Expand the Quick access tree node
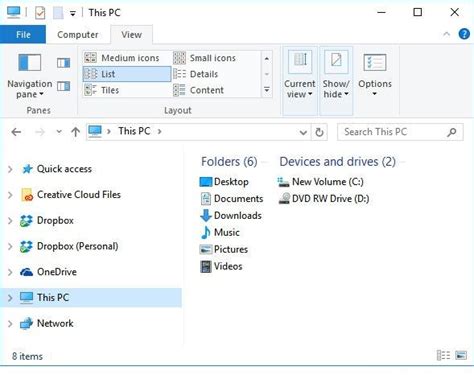The width and height of the screenshot is (474, 383). [10, 169]
